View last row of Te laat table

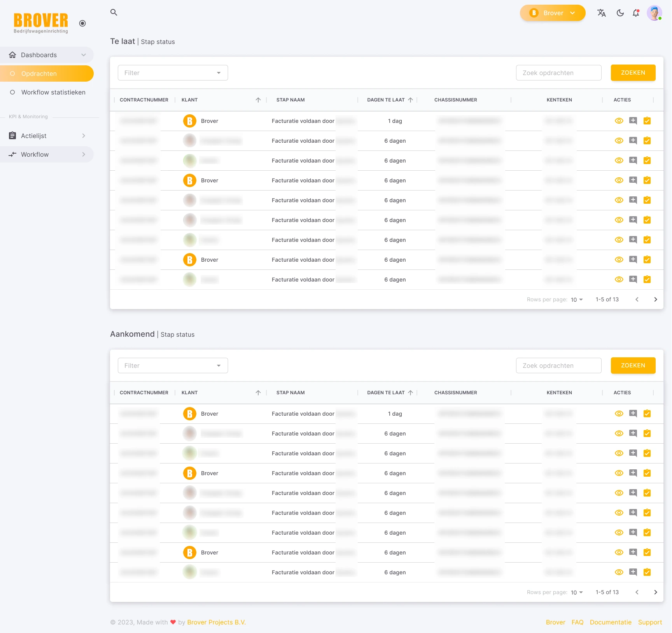[619, 280]
